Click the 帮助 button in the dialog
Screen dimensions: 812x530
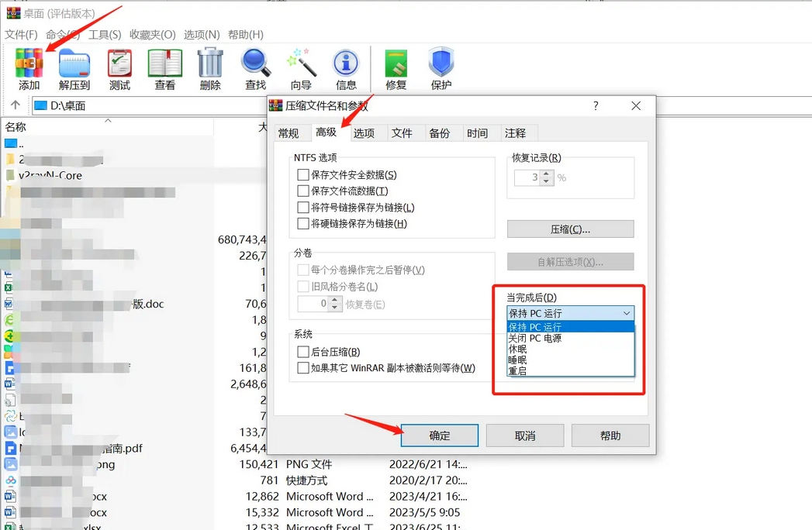pyautogui.click(x=610, y=435)
